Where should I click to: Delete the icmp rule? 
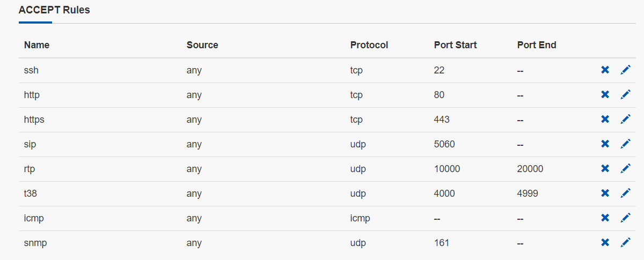pyautogui.click(x=605, y=218)
